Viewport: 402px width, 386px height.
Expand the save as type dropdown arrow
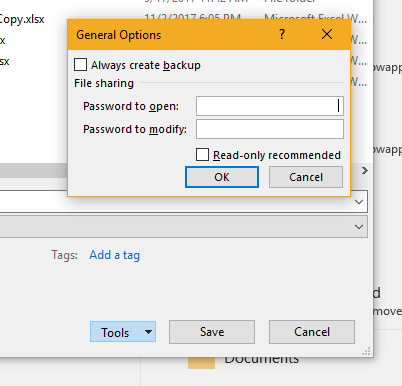tap(359, 227)
